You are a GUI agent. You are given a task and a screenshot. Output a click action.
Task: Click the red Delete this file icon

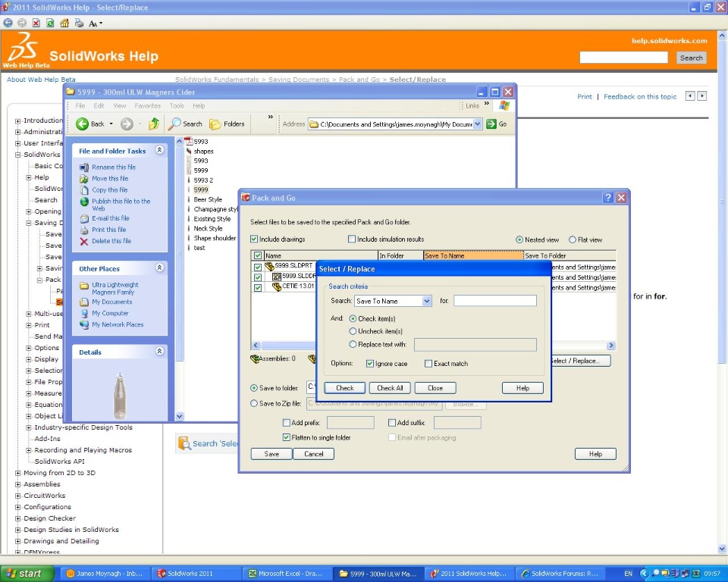point(84,241)
